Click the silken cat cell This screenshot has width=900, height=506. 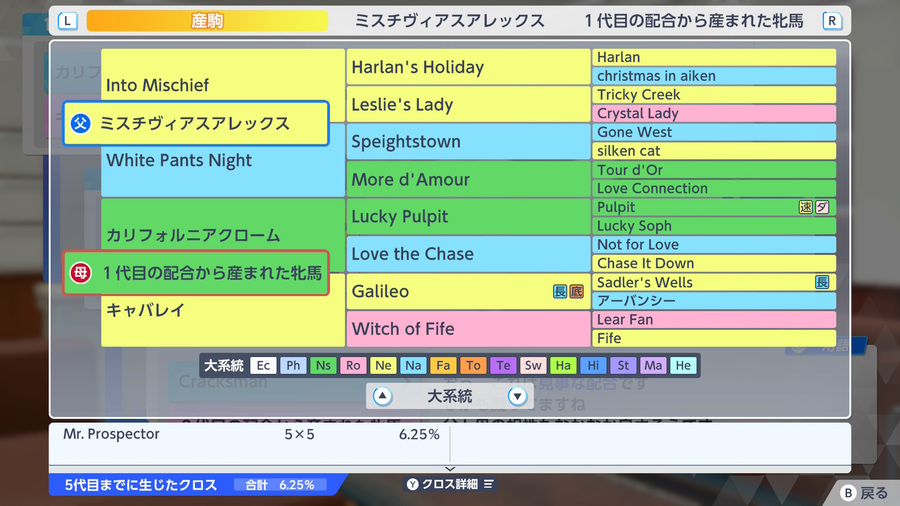coord(714,151)
